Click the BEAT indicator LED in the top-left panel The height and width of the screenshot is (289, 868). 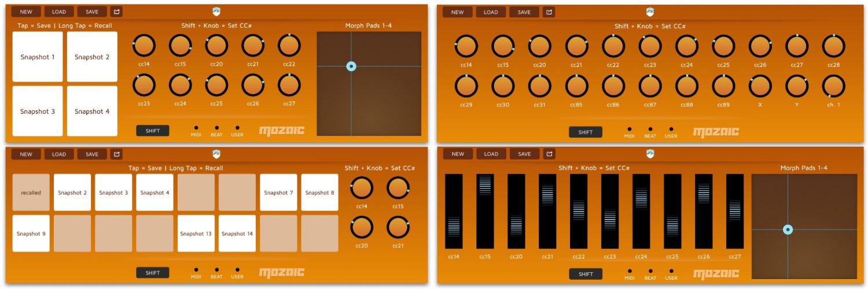click(216, 128)
